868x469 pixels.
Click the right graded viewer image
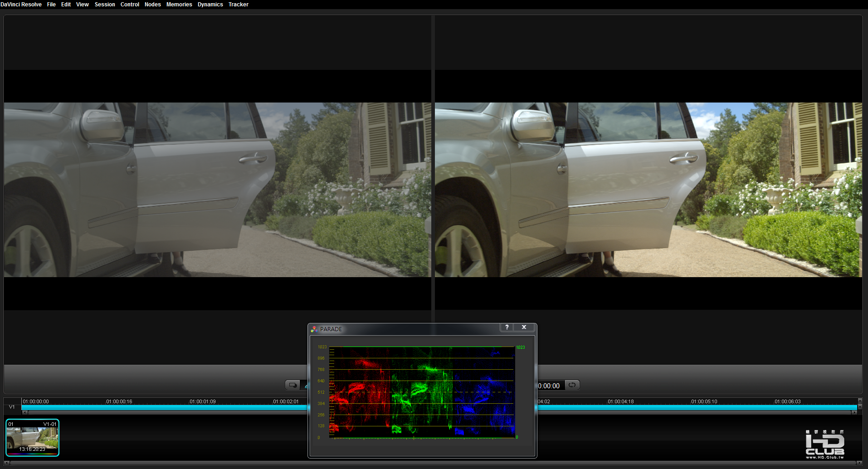pos(649,190)
